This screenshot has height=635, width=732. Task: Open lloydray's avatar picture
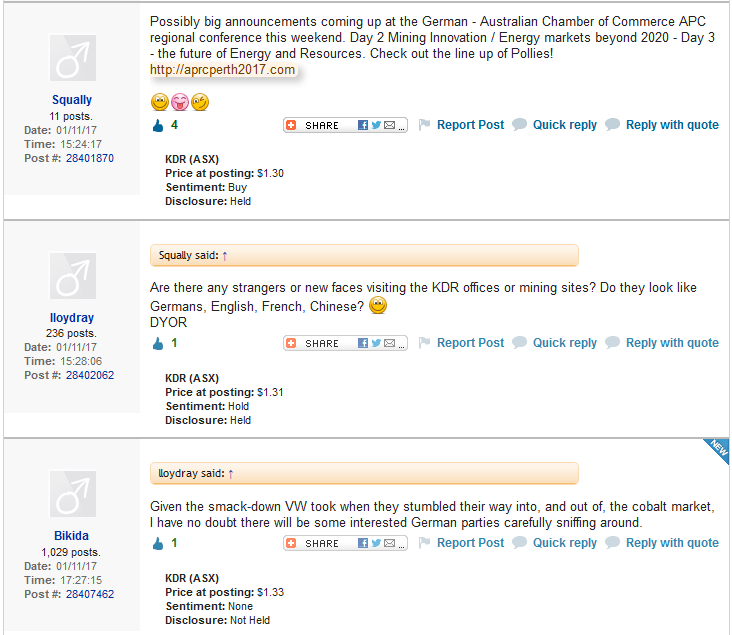click(x=72, y=277)
